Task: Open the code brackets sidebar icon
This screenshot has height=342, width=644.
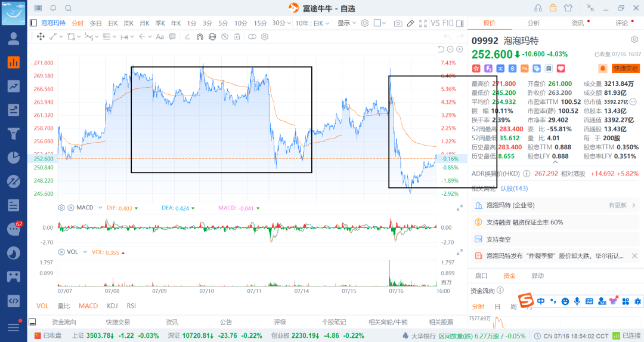Action: (14, 300)
